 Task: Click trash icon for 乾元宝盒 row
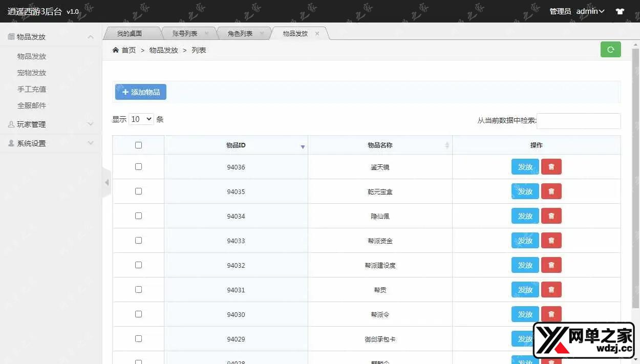tap(551, 191)
